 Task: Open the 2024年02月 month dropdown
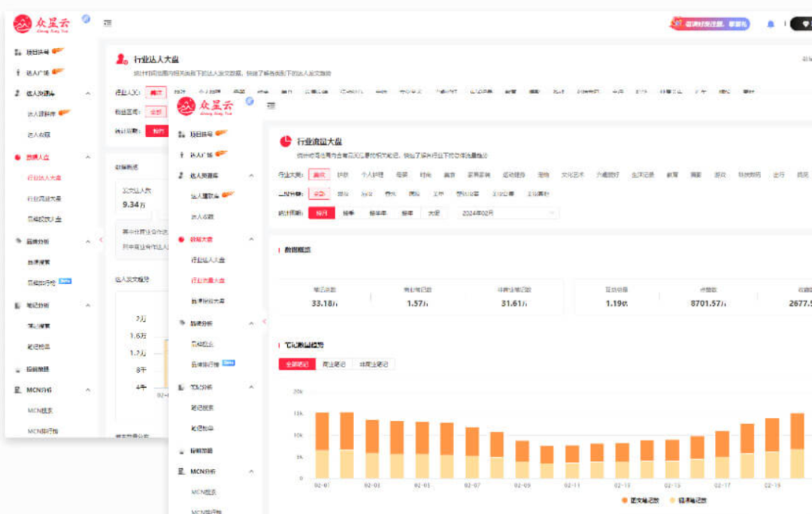507,213
